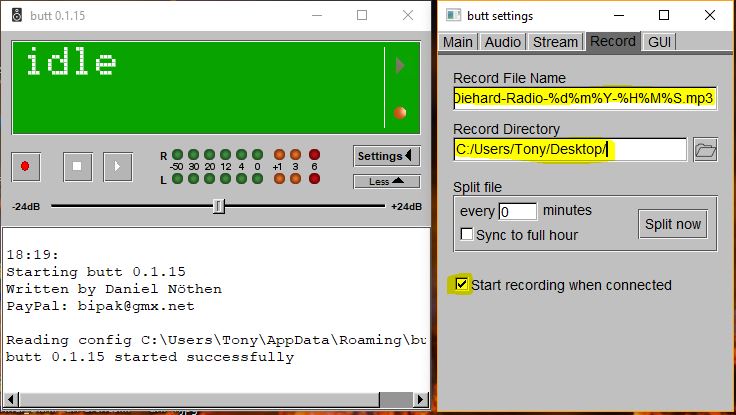Close the butt settings window
Screen dimensions: 736x415
710,15
